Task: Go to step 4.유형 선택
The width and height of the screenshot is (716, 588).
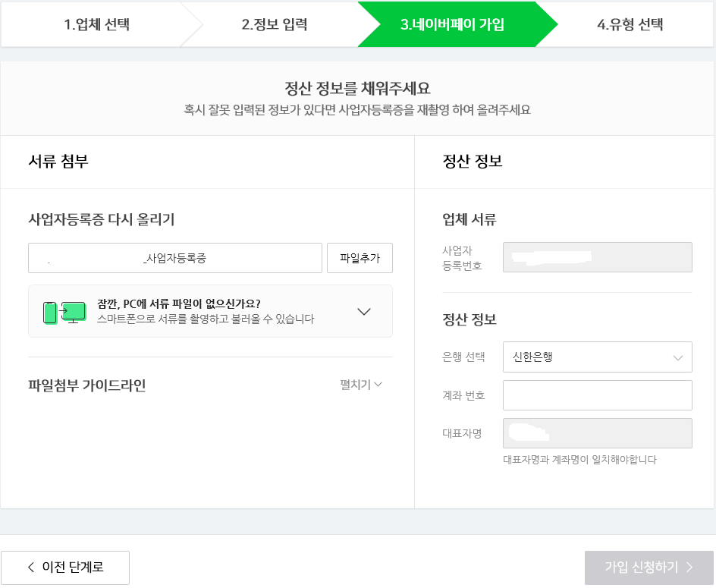Action: click(x=630, y=24)
